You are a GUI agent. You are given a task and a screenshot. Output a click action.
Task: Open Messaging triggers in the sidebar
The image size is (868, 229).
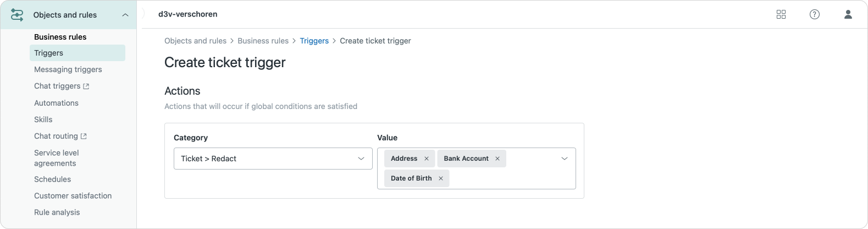(68, 69)
